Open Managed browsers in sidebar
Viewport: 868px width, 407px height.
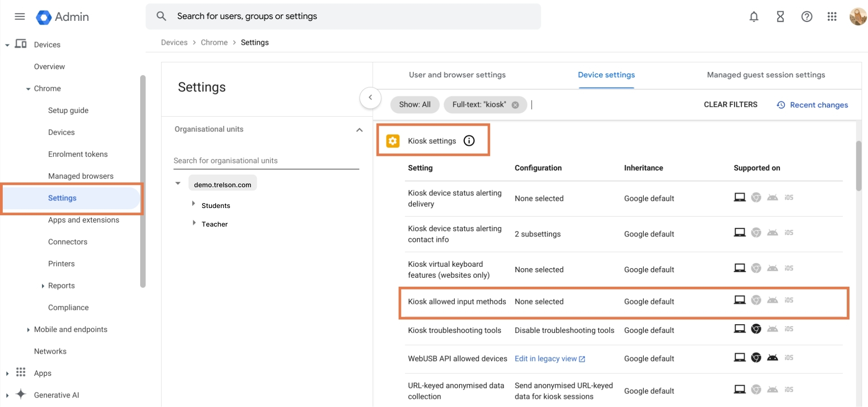pyautogui.click(x=80, y=176)
